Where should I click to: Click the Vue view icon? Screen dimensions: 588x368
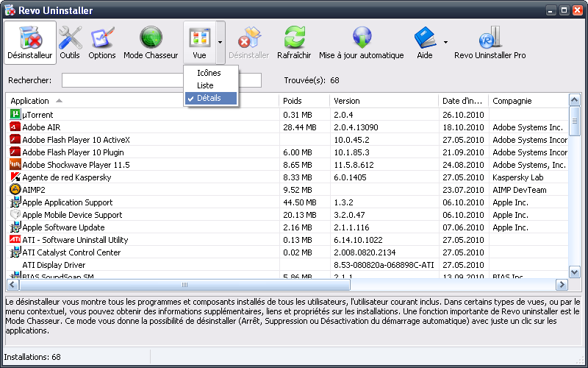[x=199, y=38]
